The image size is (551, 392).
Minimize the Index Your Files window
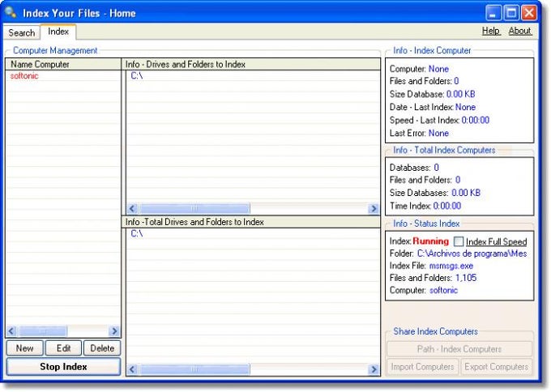coord(493,13)
